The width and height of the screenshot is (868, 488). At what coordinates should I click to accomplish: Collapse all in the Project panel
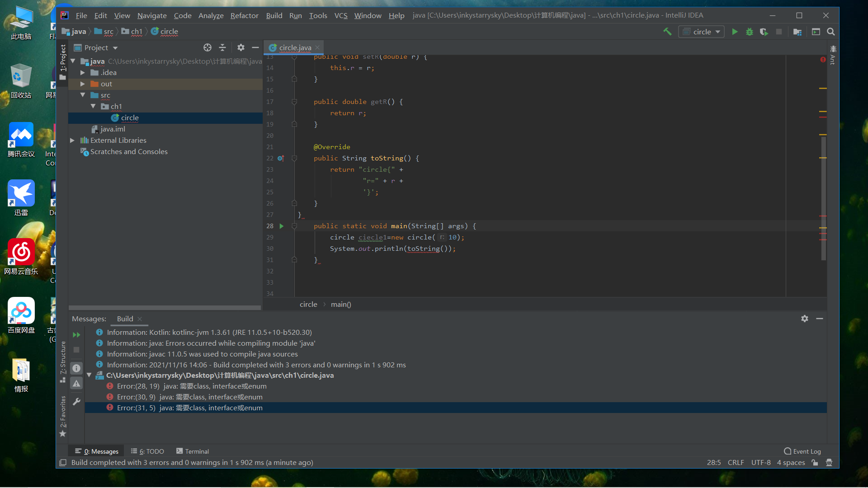(x=222, y=47)
